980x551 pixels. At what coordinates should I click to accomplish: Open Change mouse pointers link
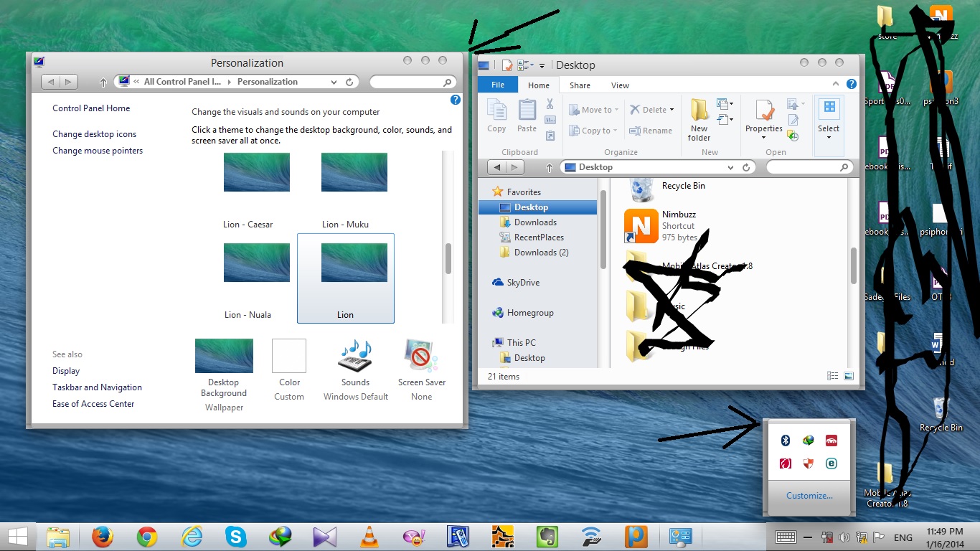click(98, 151)
